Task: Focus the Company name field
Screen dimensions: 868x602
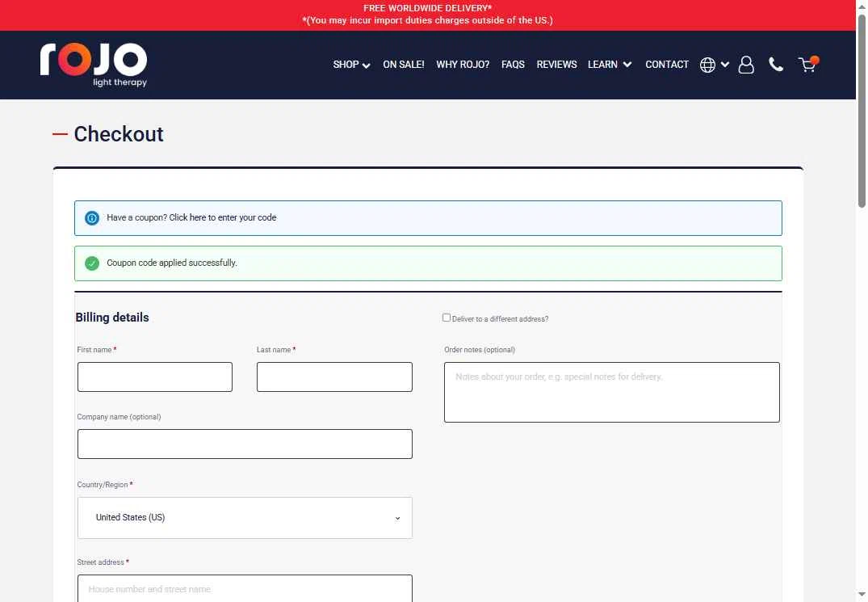Action: click(245, 444)
